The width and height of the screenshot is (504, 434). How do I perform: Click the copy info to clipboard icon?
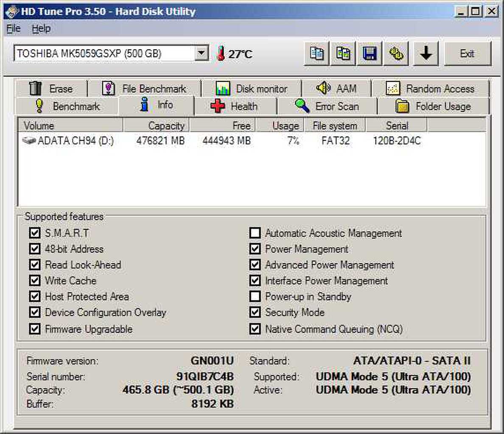click(x=316, y=53)
